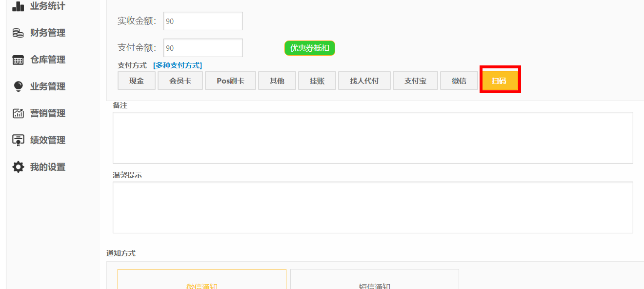Choose 会员卡 payment option

(x=180, y=81)
